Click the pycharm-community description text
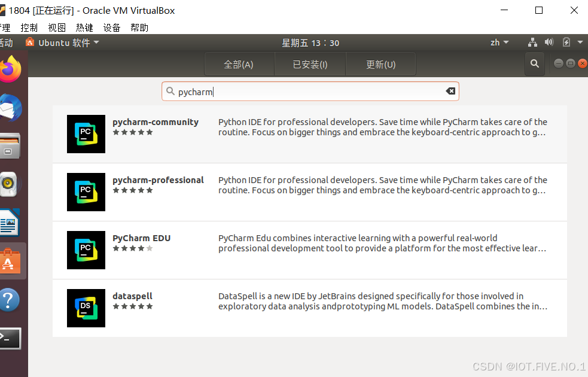The width and height of the screenshot is (588, 377). tap(382, 127)
